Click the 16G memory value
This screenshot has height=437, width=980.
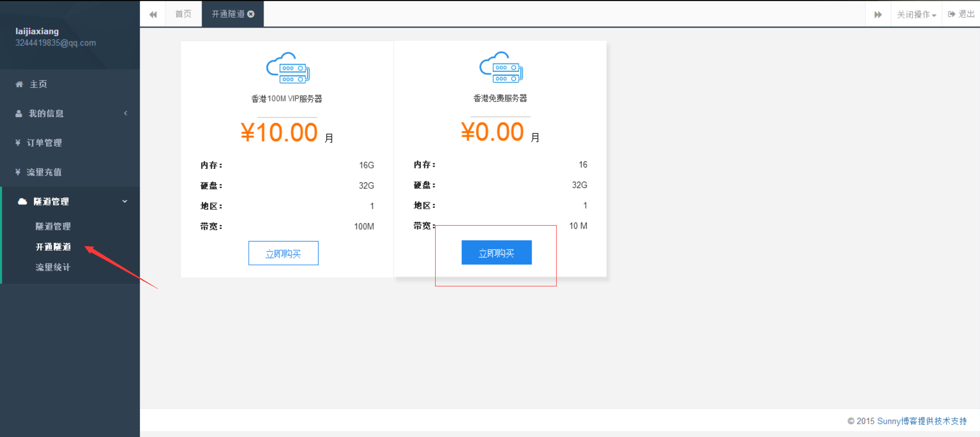pyautogui.click(x=367, y=165)
